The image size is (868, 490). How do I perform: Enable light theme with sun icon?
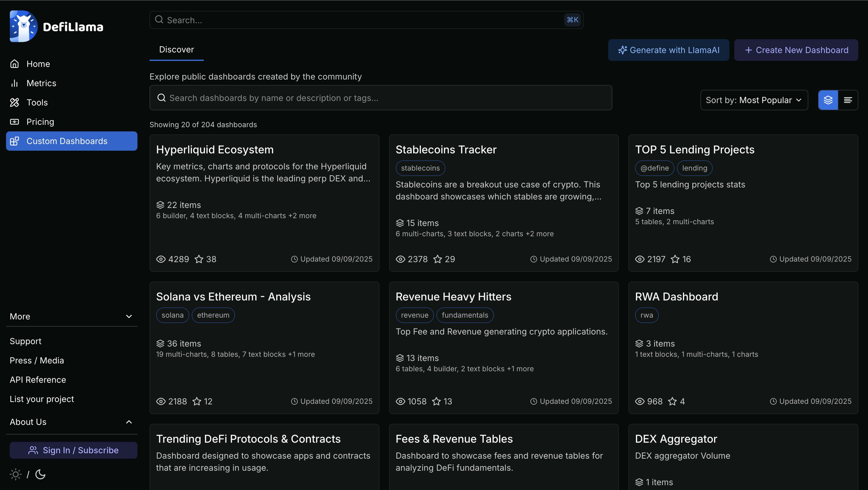point(15,475)
